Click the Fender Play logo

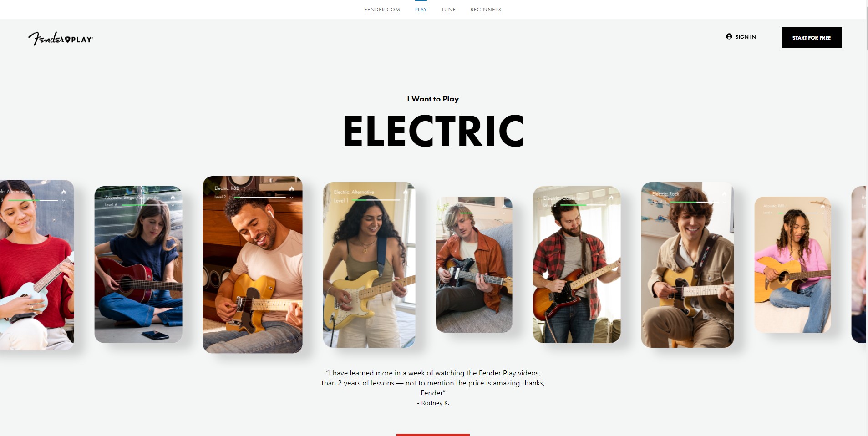(x=61, y=39)
